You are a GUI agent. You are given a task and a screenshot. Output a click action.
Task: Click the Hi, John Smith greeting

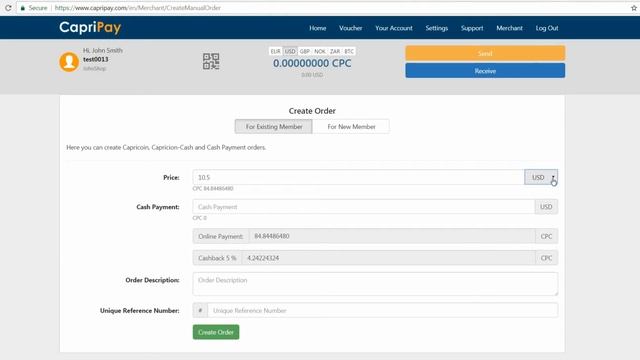point(103,50)
